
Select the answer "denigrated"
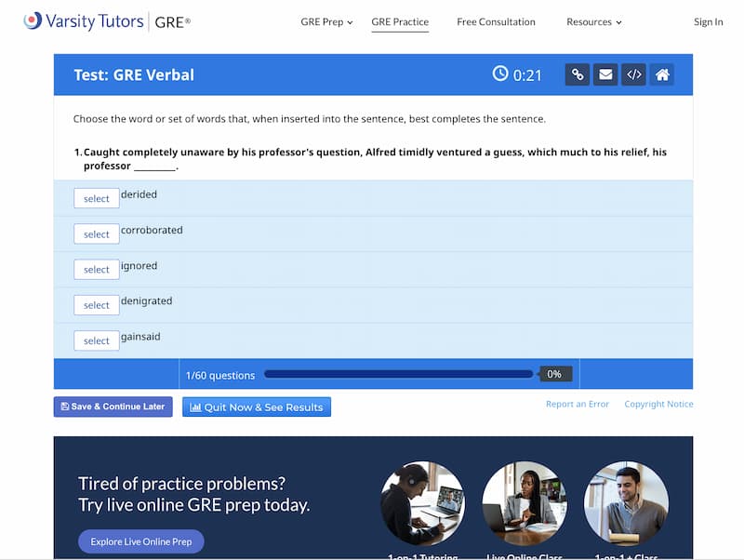click(97, 305)
